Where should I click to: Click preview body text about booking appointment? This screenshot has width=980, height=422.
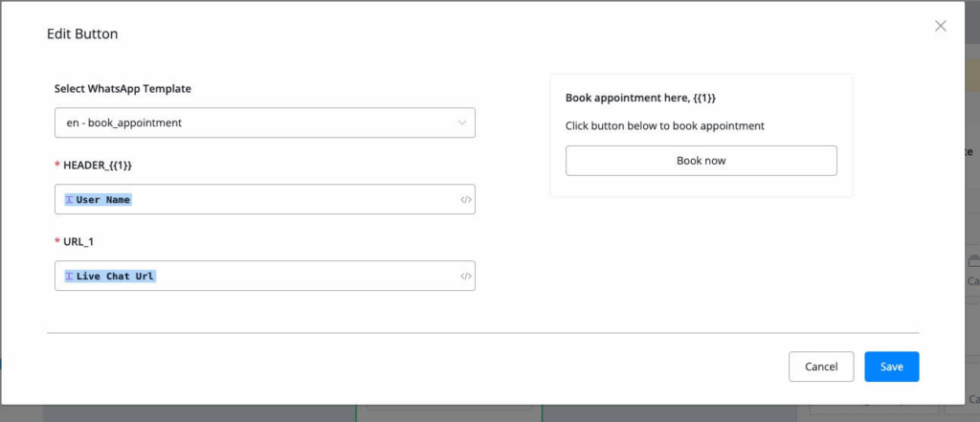click(664, 125)
